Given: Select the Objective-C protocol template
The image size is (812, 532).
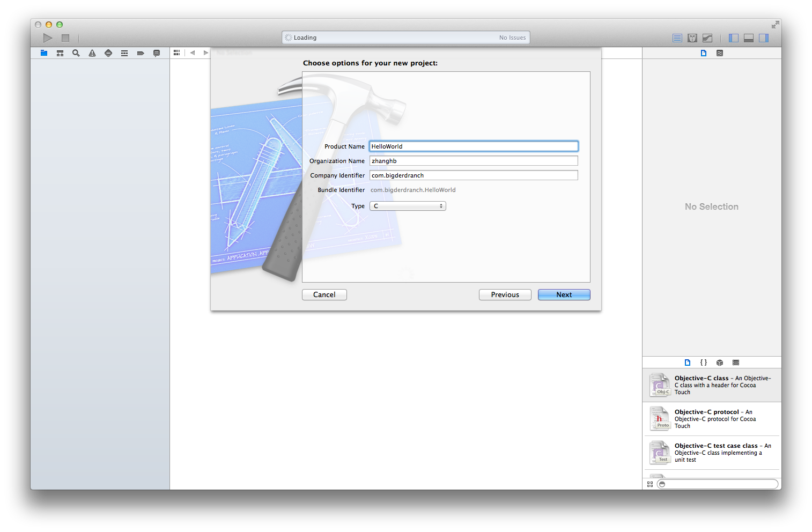Looking at the screenshot, I should click(x=712, y=419).
